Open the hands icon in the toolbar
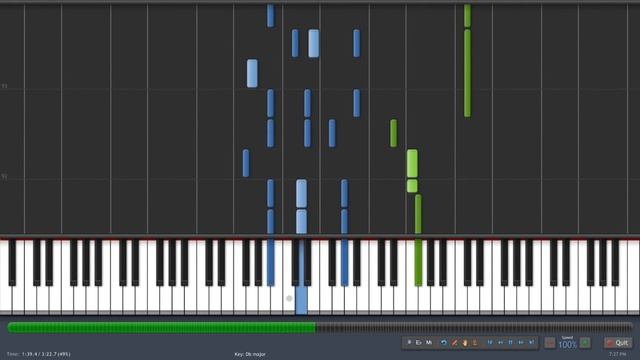 (465, 343)
